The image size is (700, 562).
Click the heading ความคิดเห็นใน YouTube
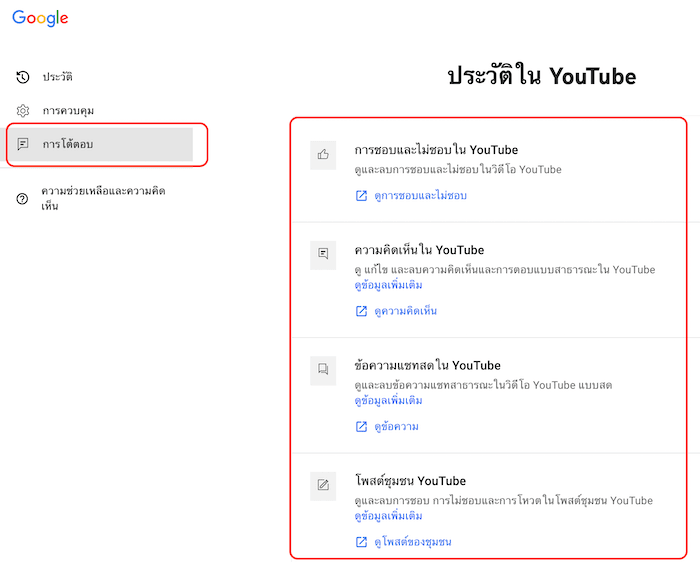(419, 250)
